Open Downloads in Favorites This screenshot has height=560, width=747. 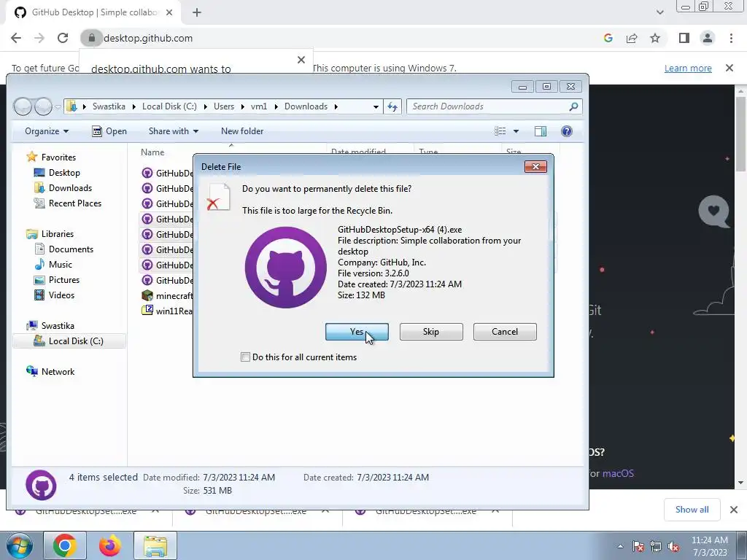click(x=70, y=188)
